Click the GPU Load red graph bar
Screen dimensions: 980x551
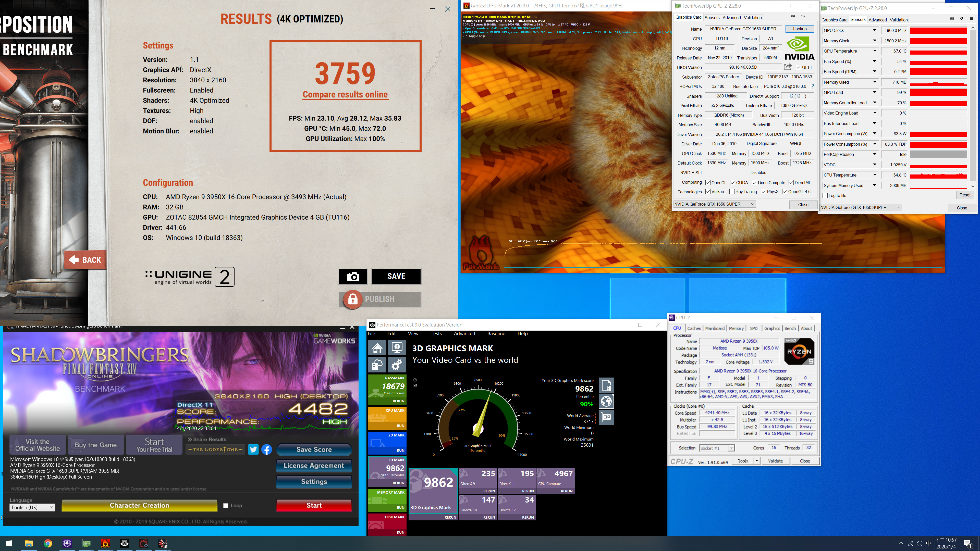click(x=938, y=92)
